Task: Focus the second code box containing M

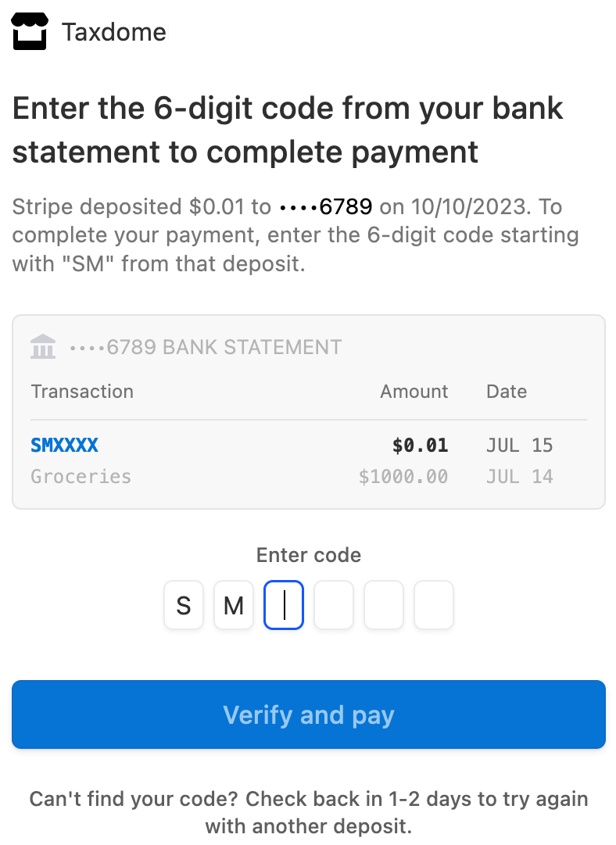Action: pyautogui.click(x=234, y=605)
